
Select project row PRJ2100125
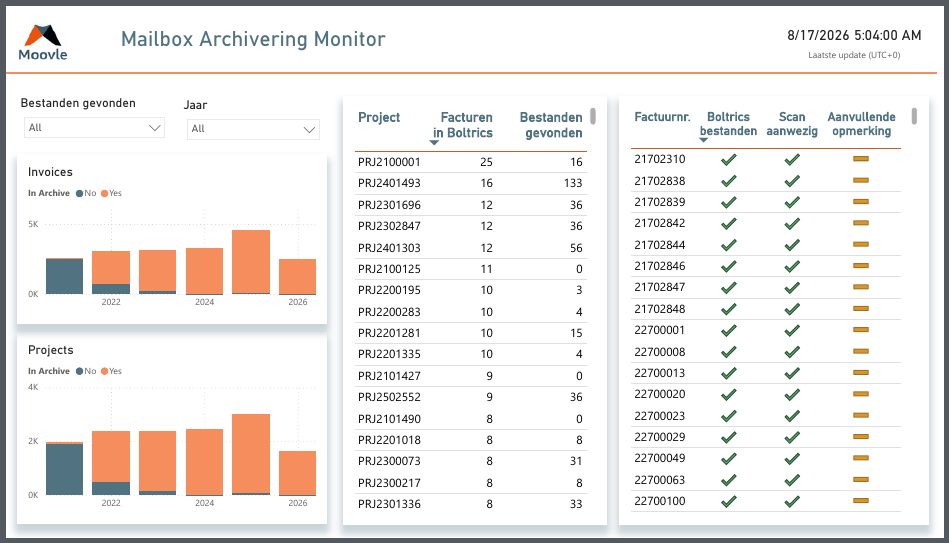pyautogui.click(x=471, y=269)
